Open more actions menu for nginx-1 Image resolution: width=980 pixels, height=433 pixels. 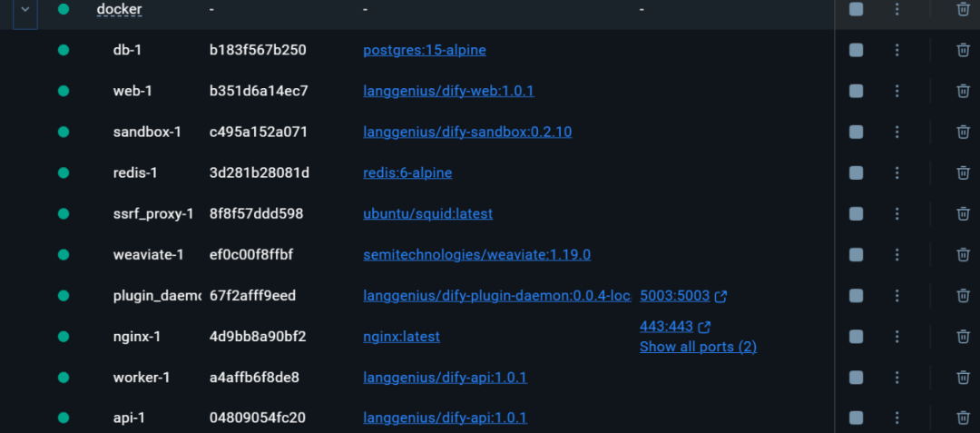897,337
